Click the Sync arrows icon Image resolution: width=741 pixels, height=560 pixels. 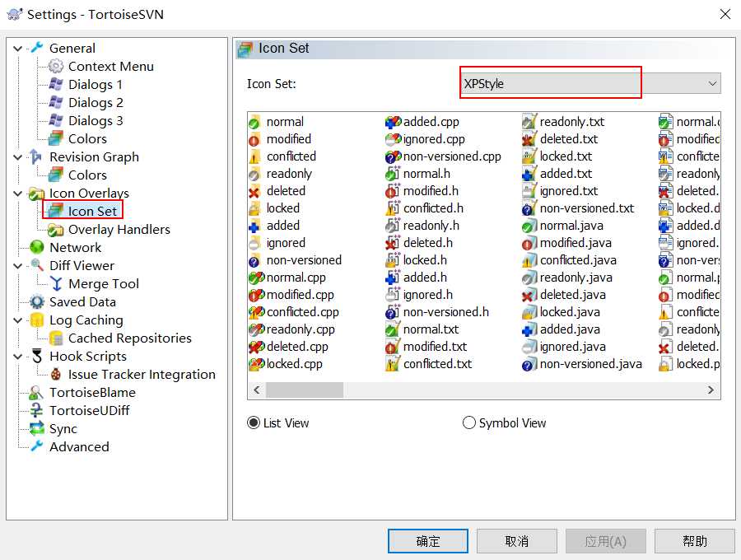(37, 428)
